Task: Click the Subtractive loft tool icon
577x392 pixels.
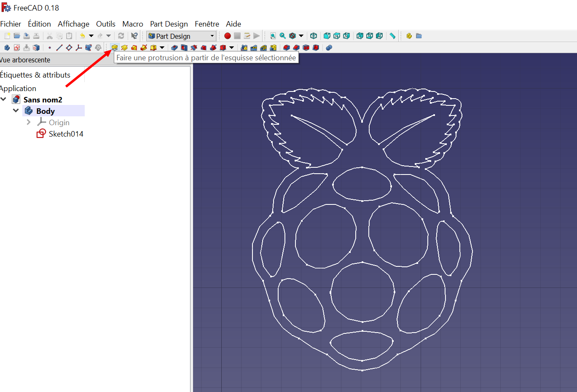Action: click(204, 48)
